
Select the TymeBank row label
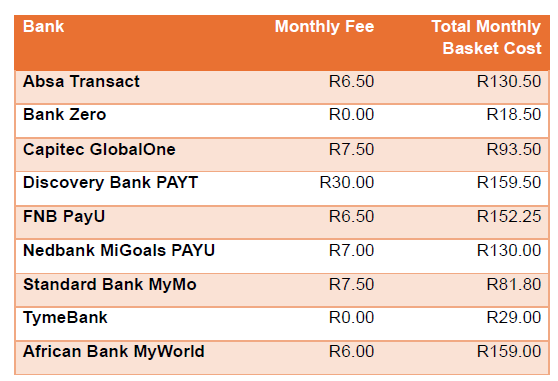coord(65,318)
